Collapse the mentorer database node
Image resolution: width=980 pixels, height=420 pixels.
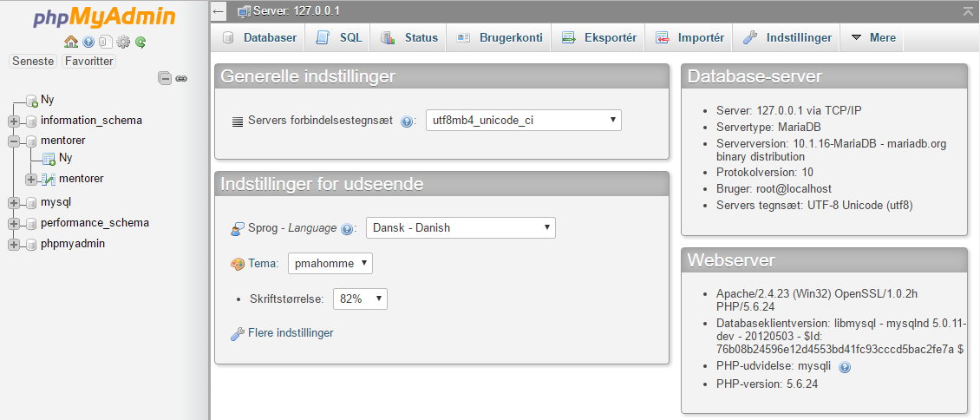point(14,141)
